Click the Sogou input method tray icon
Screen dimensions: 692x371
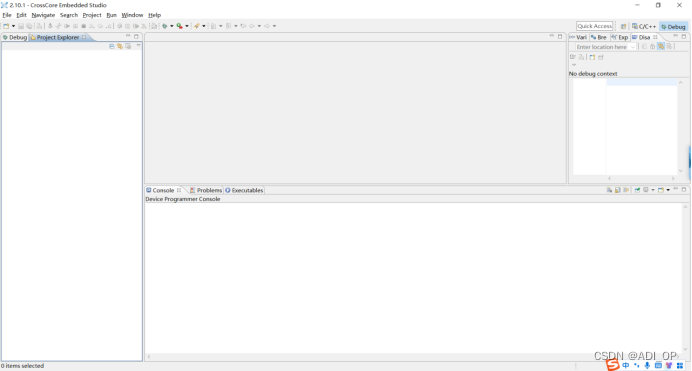(613, 365)
